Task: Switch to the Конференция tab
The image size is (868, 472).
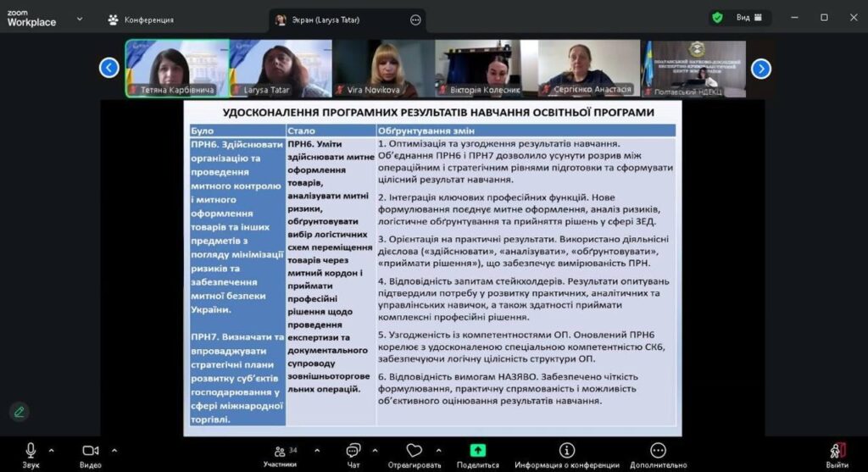Action: (140, 19)
